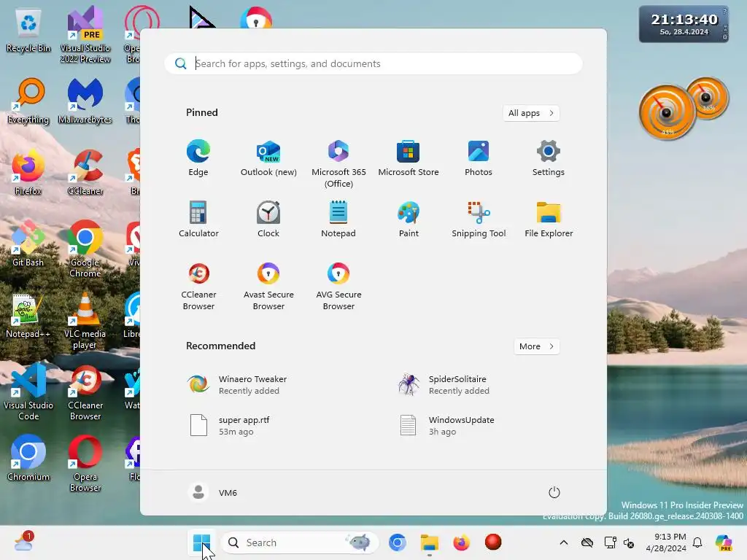
Task: Open the Microsoft Store app
Action: (409, 158)
